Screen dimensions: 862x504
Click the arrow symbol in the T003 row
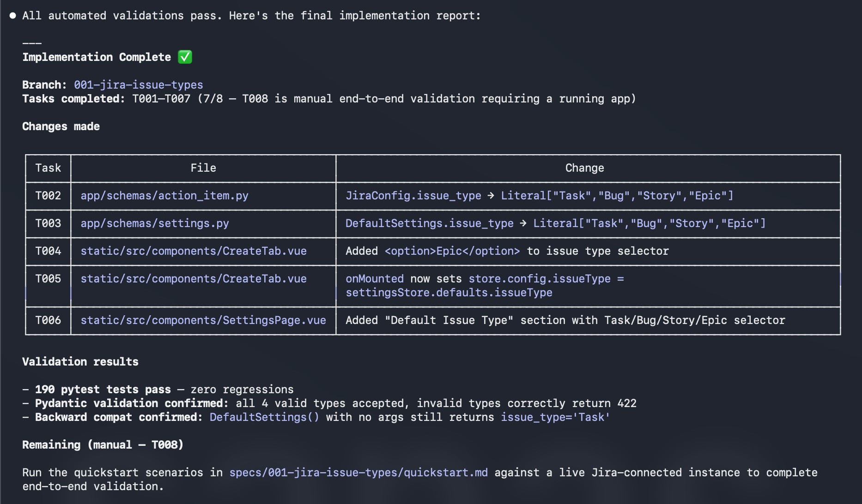[523, 223]
